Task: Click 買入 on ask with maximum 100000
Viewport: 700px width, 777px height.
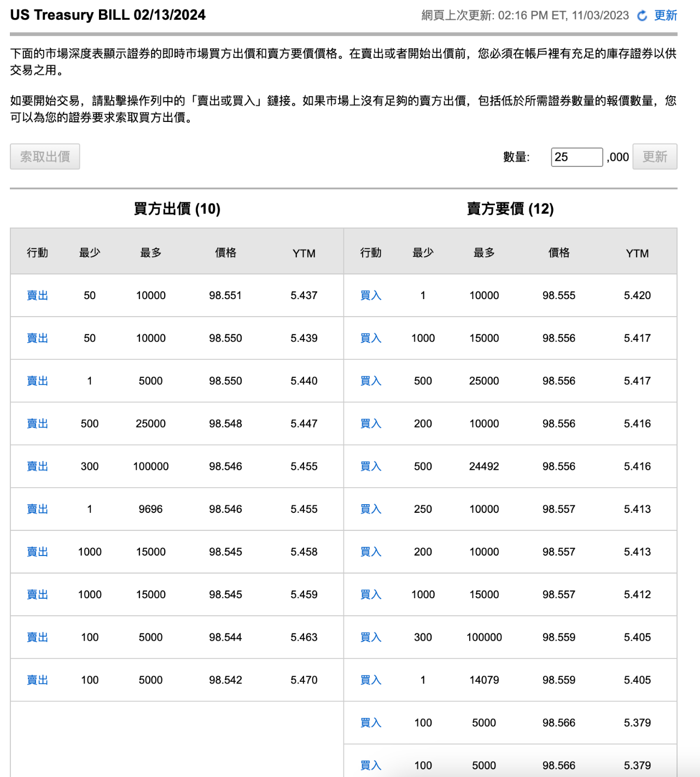Action: (x=370, y=637)
